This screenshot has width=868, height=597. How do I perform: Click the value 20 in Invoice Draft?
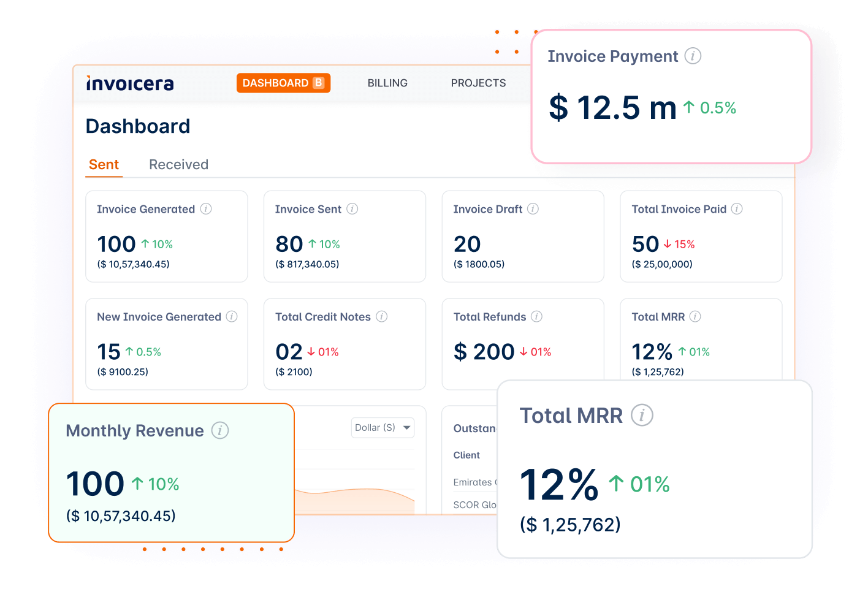tap(467, 244)
